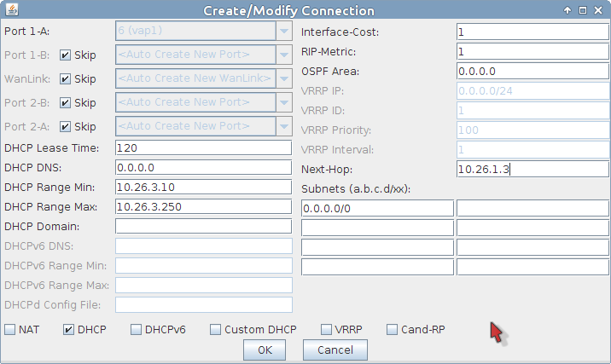Image resolution: width=611 pixels, height=364 pixels.
Task: Tick the Cand-RP checkbox
Action: tap(393, 329)
